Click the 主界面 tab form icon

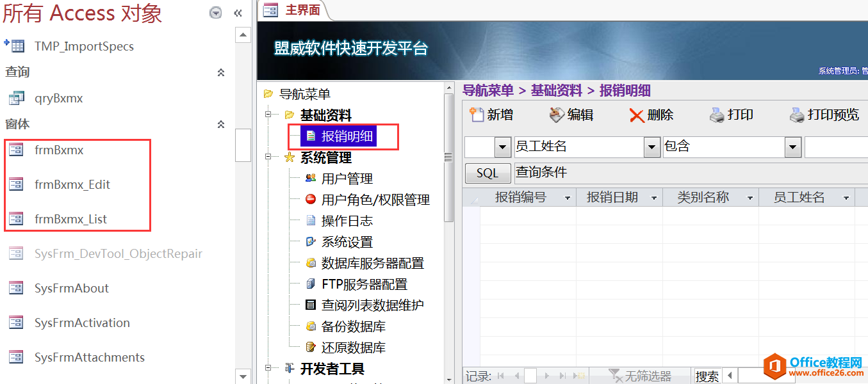click(271, 9)
